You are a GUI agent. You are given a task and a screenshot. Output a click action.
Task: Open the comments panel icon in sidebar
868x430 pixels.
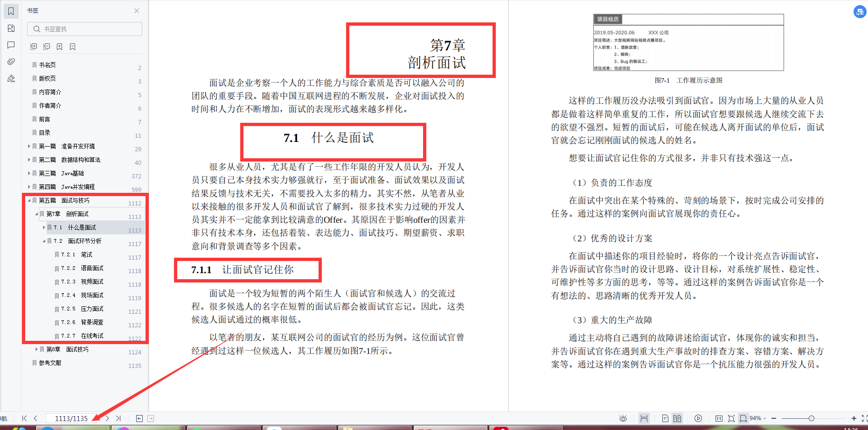(x=11, y=45)
